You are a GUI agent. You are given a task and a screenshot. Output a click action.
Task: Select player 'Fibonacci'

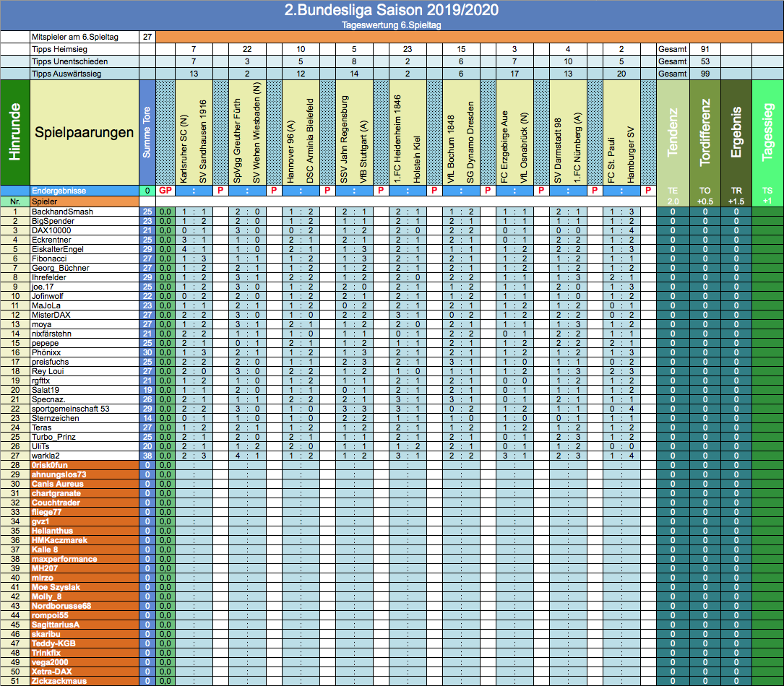coord(85,259)
